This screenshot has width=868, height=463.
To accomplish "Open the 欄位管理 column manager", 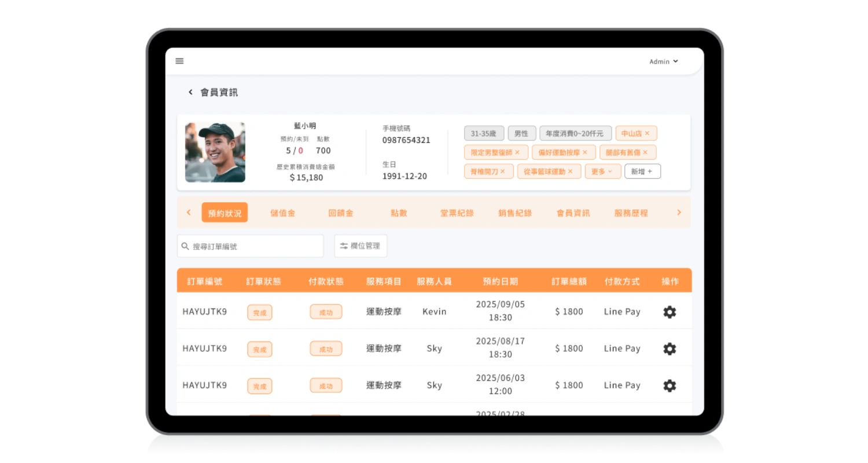I will [361, 246].
